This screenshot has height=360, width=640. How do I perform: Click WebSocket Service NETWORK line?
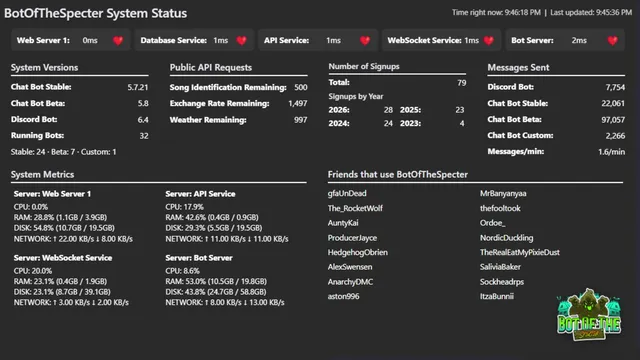(x=71, y=302)
